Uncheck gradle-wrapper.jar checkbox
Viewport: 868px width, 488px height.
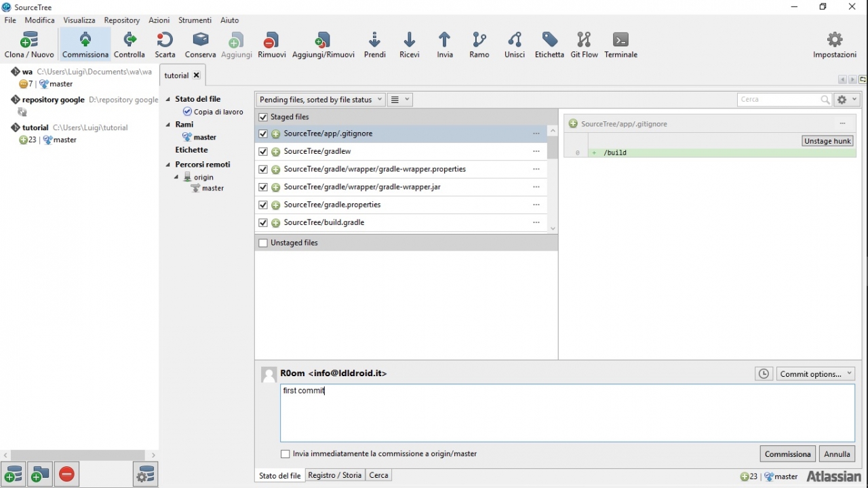[x=263, y=187]
